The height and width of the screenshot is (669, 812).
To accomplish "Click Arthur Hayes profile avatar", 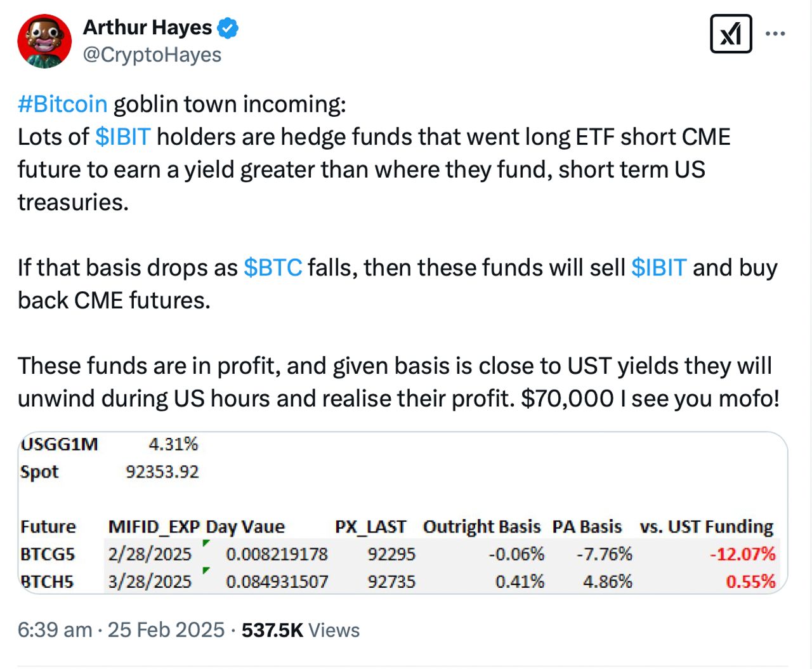I will [x=44, y=41].
